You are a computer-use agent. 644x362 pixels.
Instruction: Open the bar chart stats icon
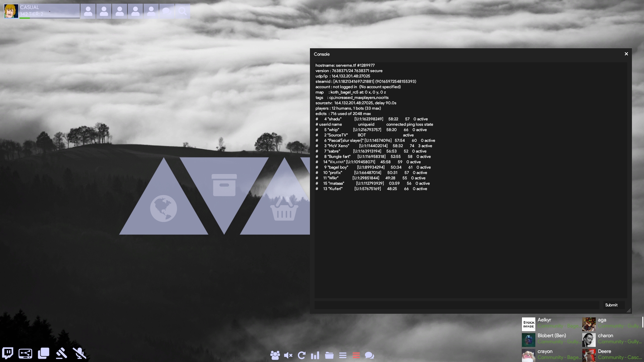315,355
